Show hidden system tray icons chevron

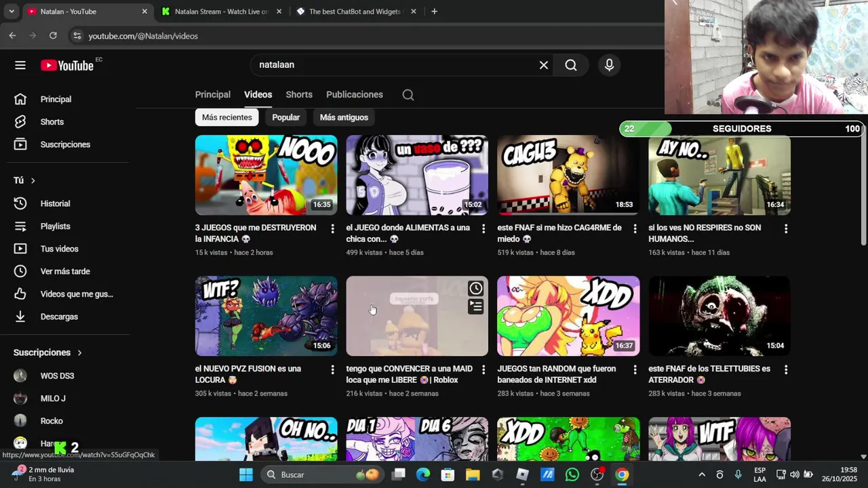(702, 474)
